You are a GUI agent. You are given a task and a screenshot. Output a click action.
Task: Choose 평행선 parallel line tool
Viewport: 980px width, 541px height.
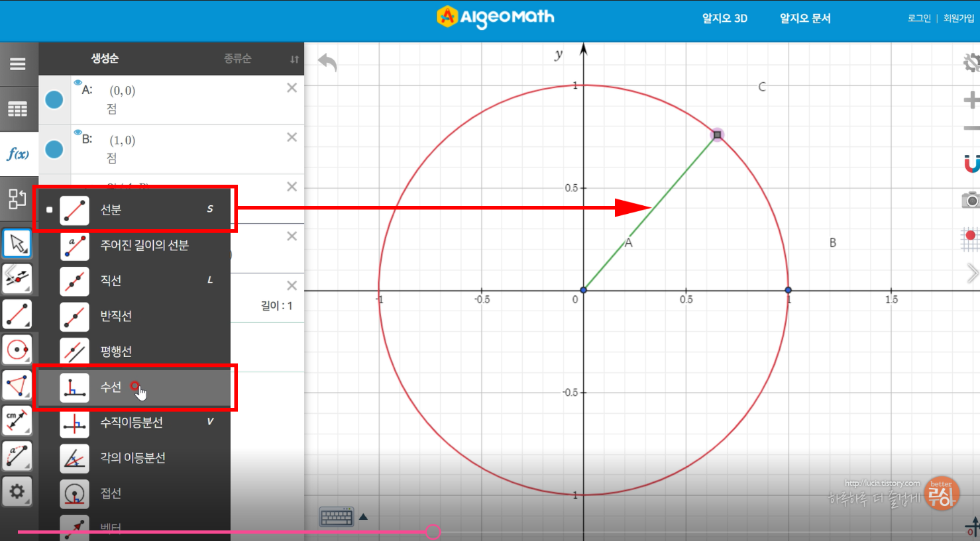point(135,352)
